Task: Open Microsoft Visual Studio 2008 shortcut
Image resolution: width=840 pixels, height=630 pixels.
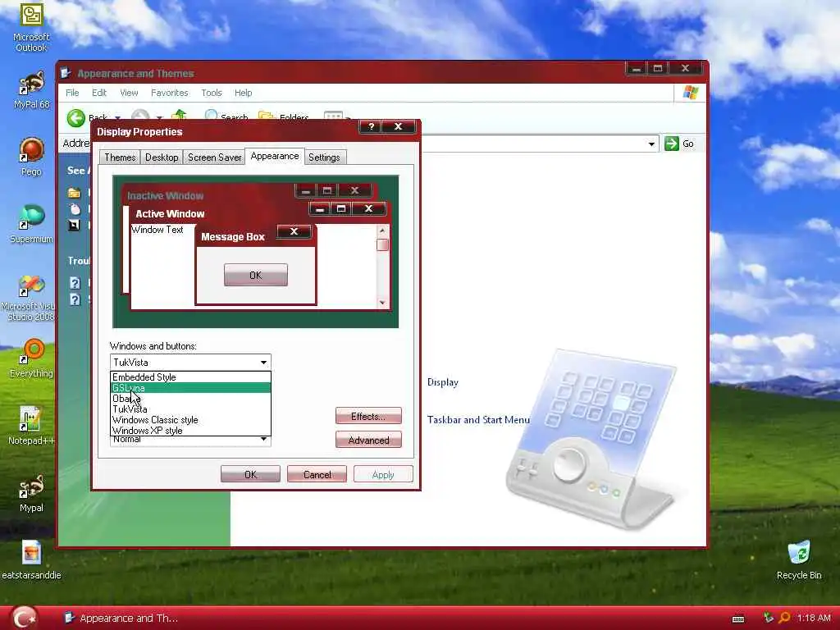Action: tap(28, 297)
